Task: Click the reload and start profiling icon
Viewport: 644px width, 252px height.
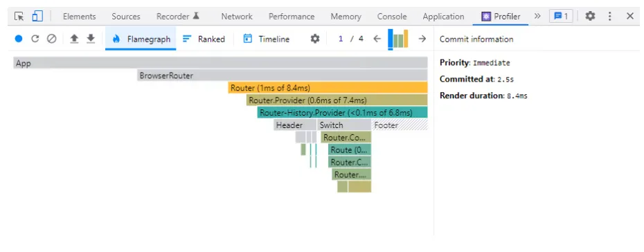Action: click(35, 39)
